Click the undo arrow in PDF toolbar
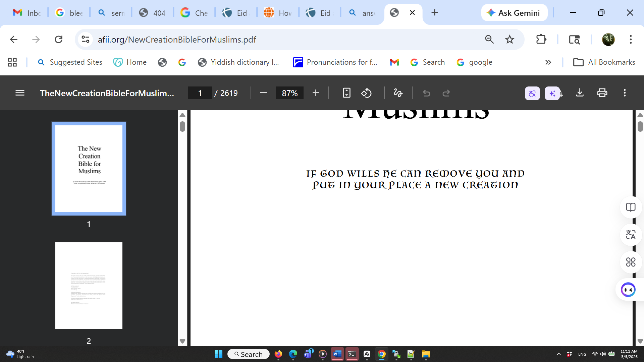This screenshot has width=644, height=362. pos(426,93)
